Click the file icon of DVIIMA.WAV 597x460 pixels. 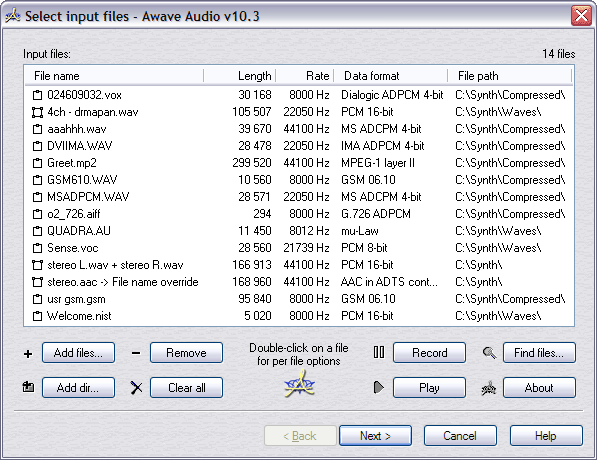(x=37, y=146)
